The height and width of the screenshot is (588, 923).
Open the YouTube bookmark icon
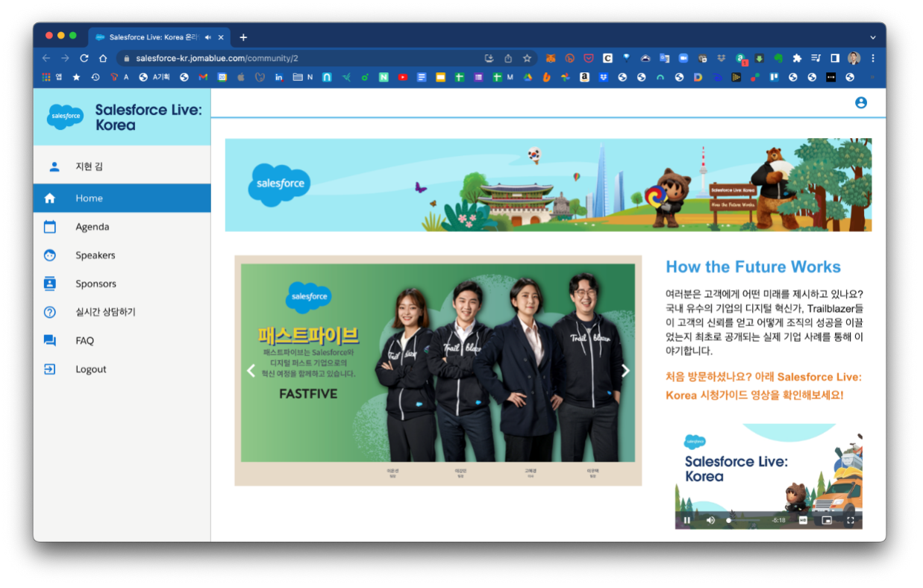[402, 77]
